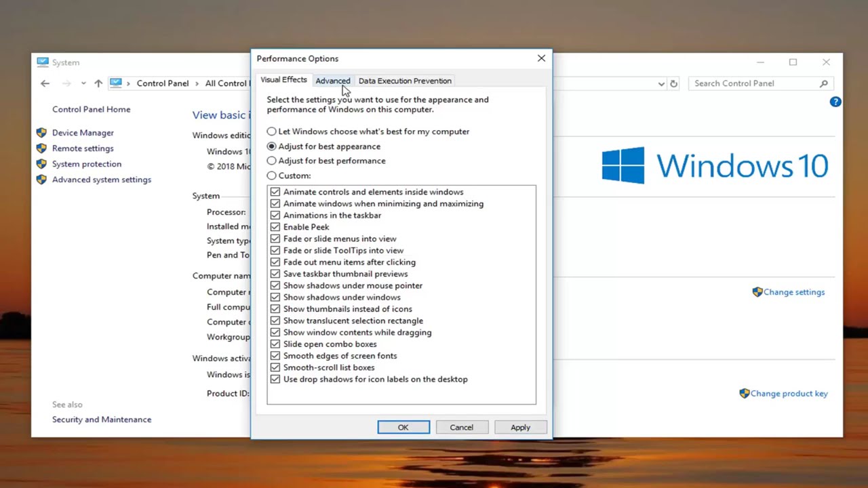Click the Change settings link
The width and height of the screenshot is (868, 488).
(x=794, y=292)
